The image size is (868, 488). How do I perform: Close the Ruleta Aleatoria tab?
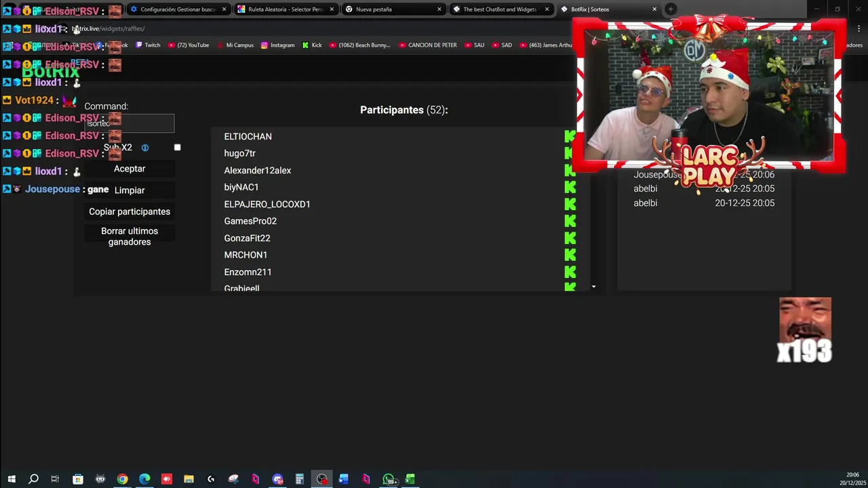(x=332, y=9)
